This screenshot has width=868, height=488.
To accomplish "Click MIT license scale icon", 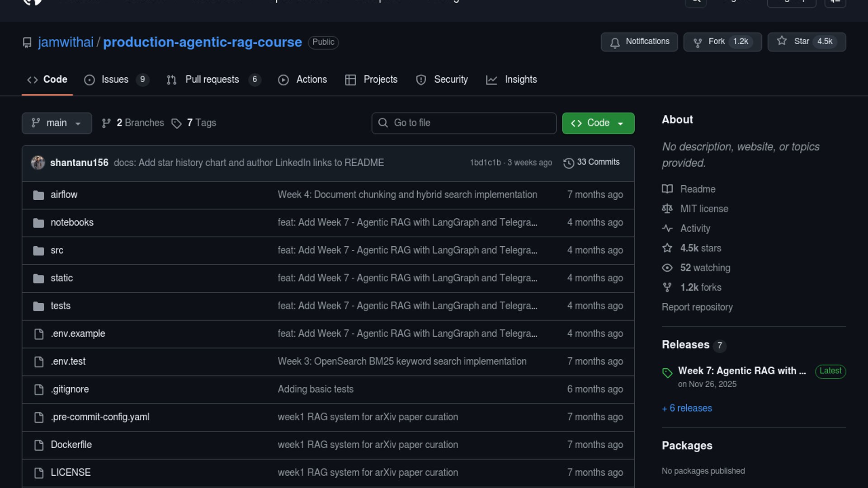I will (667, 209).
